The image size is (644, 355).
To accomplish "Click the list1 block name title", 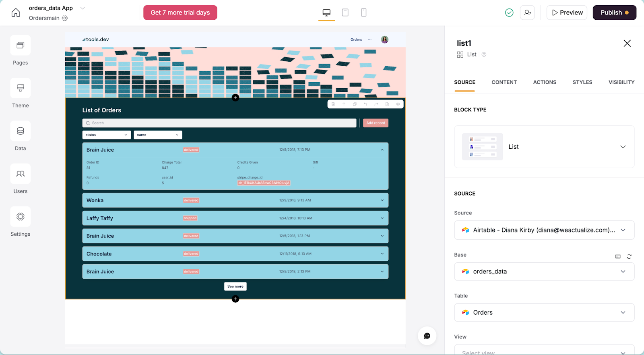I will 464,43.
